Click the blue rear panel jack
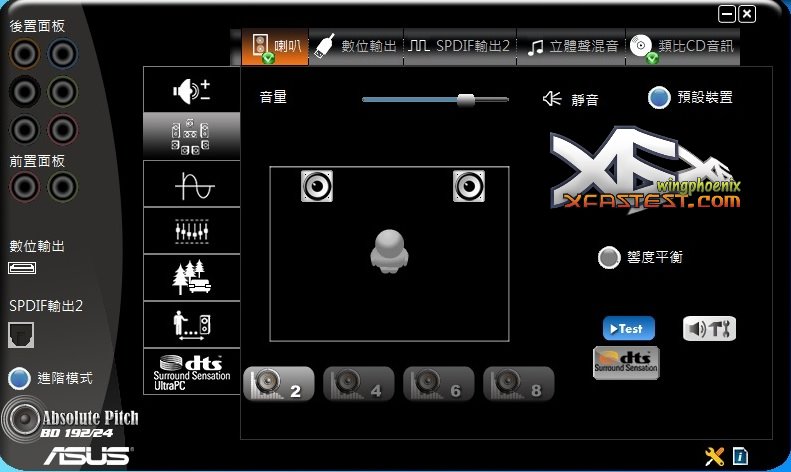 (x=63, y=53)
